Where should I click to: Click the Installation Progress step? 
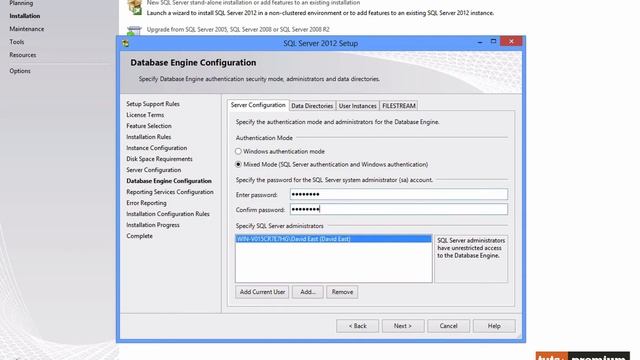click(153, 225)
